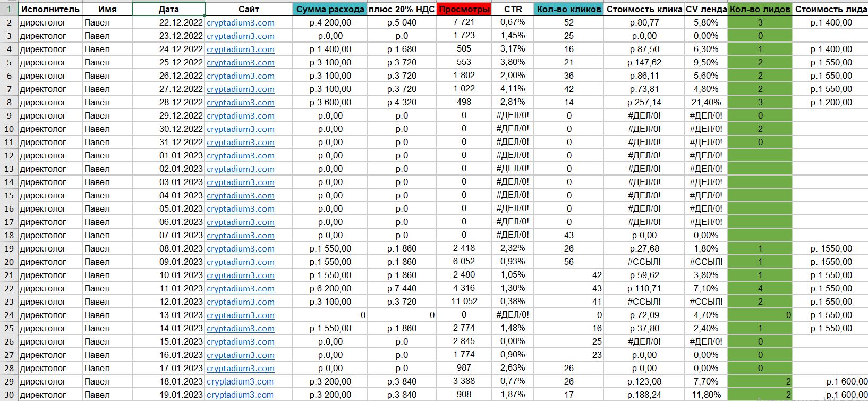Select the row 14 header
Screen dimensions: 868x401
point(9,182)
